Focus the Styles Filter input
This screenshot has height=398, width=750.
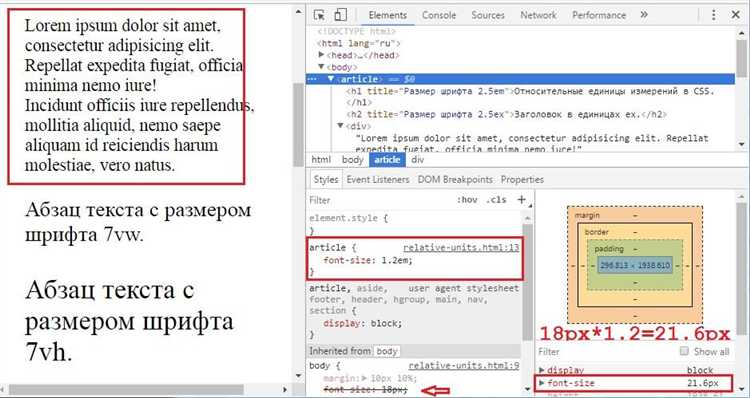[378, 200]
